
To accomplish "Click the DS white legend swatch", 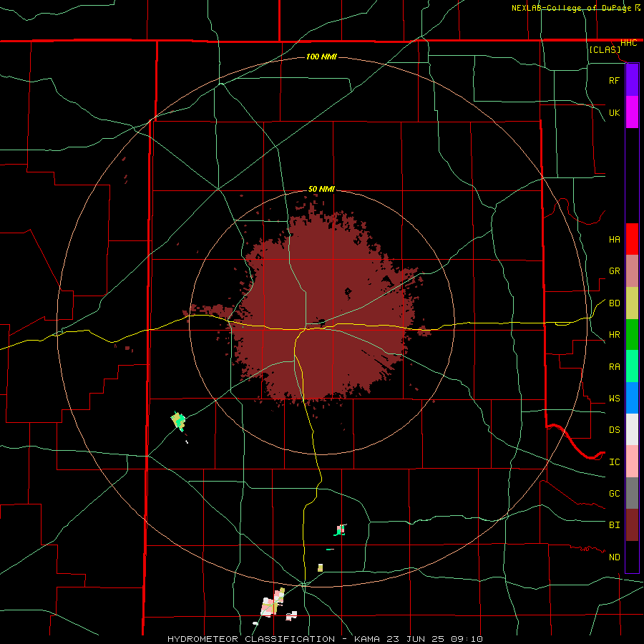I will (632, 429).
